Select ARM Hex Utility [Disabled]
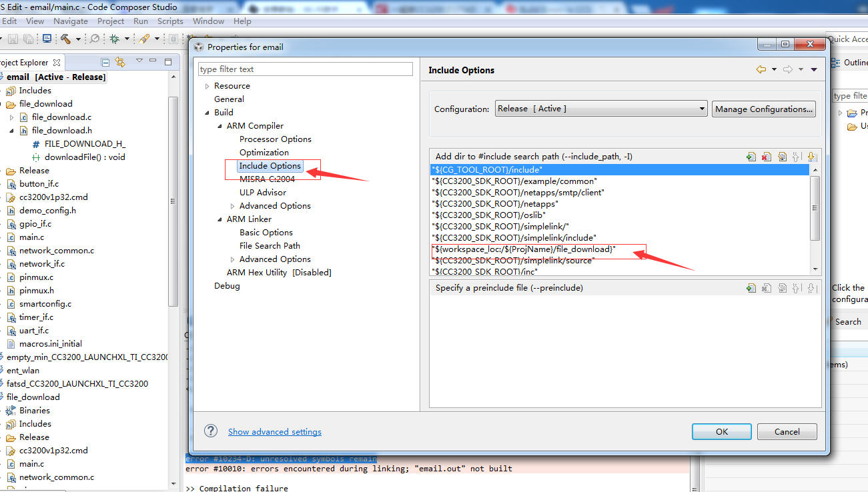 point(279,272)
